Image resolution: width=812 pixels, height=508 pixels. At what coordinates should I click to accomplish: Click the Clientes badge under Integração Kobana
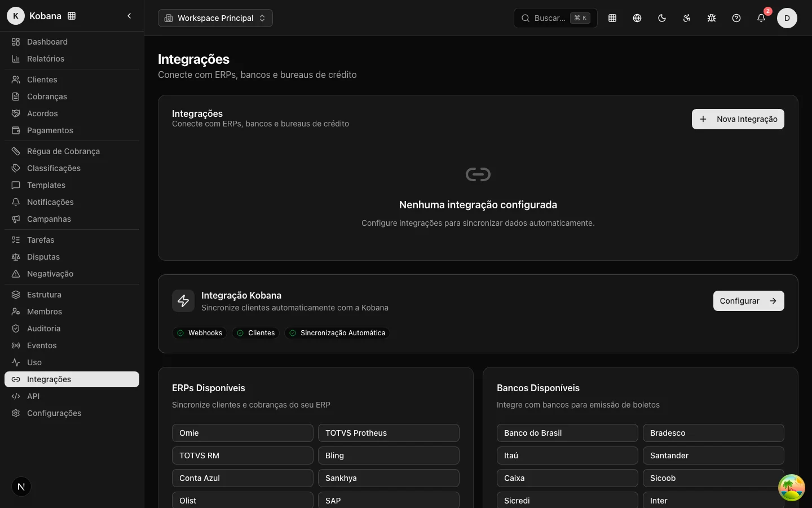point(256,333)
